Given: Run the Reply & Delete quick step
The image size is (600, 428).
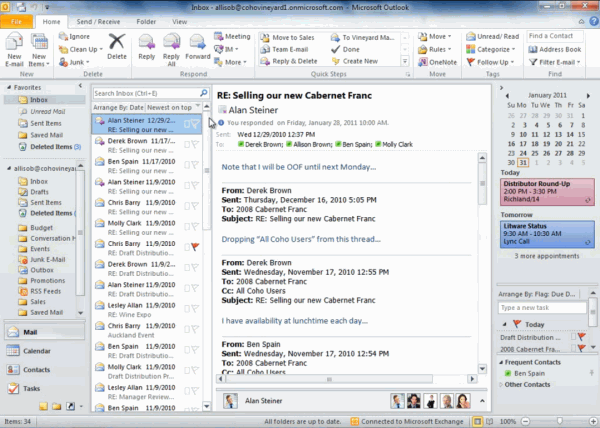Looking at the screenshot, I should click(x=289, y=61).
